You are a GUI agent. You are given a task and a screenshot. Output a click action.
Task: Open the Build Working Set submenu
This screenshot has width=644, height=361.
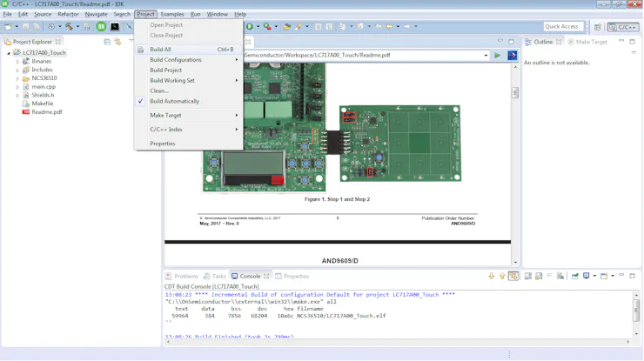[x=189, y=81]
